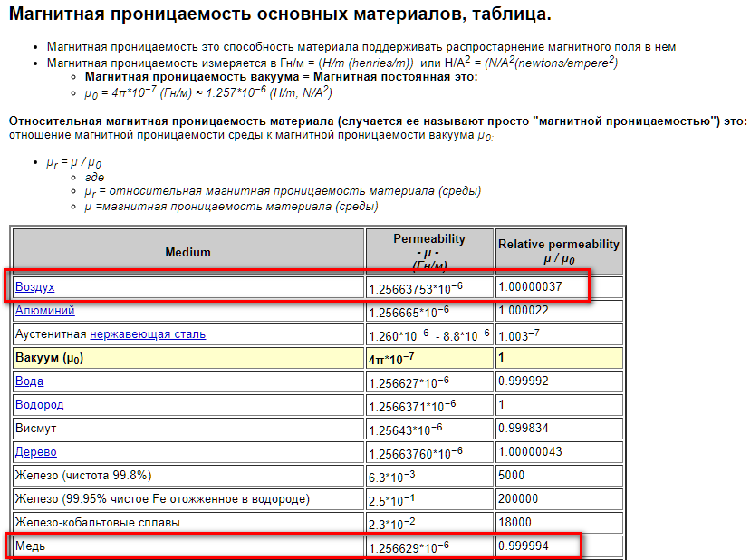
Task: Click the relative permeability 200000 cell
Action: click(559, 499)
